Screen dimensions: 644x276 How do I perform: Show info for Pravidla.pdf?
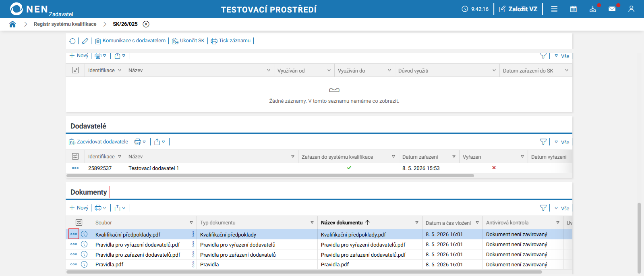(x=84, y=264)
